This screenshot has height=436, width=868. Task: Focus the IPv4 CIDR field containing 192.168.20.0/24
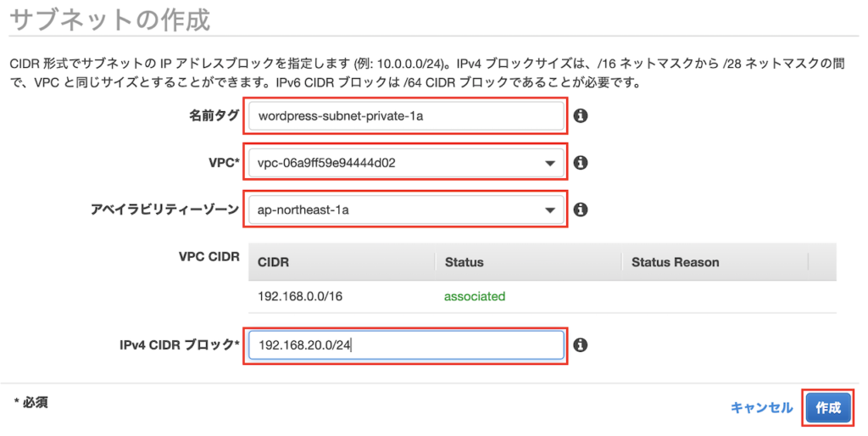click(x=406, y=344)
